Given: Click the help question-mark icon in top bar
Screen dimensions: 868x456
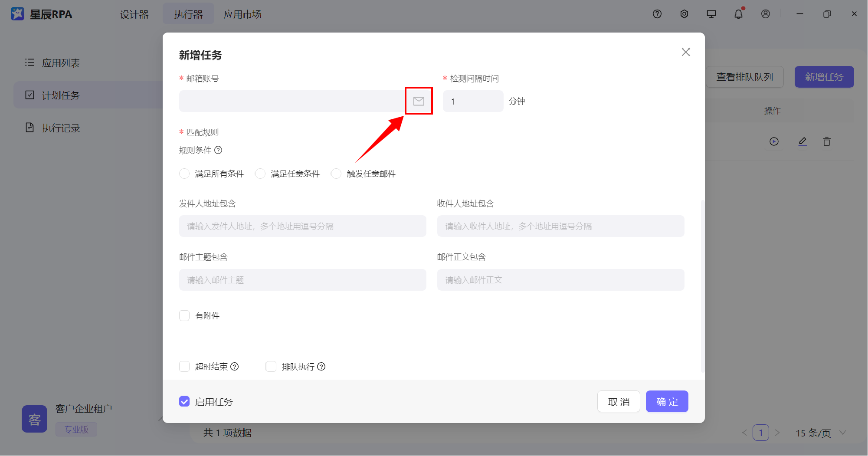Looking at the screenshot, I should (657, 14).
